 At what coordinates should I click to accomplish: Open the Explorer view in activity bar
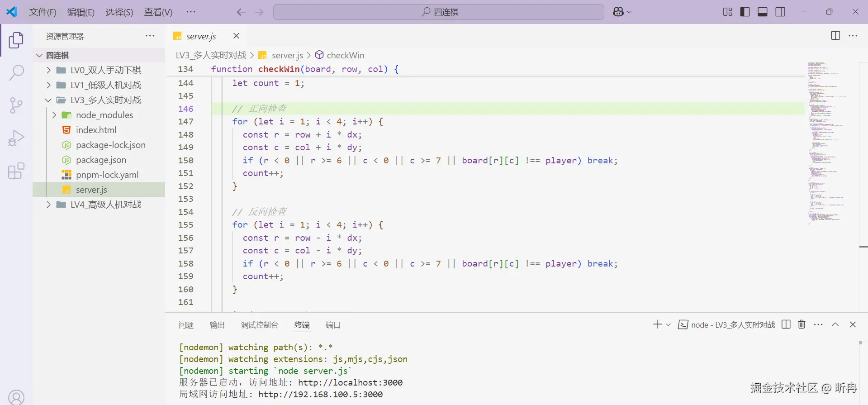tap(16, 40)
